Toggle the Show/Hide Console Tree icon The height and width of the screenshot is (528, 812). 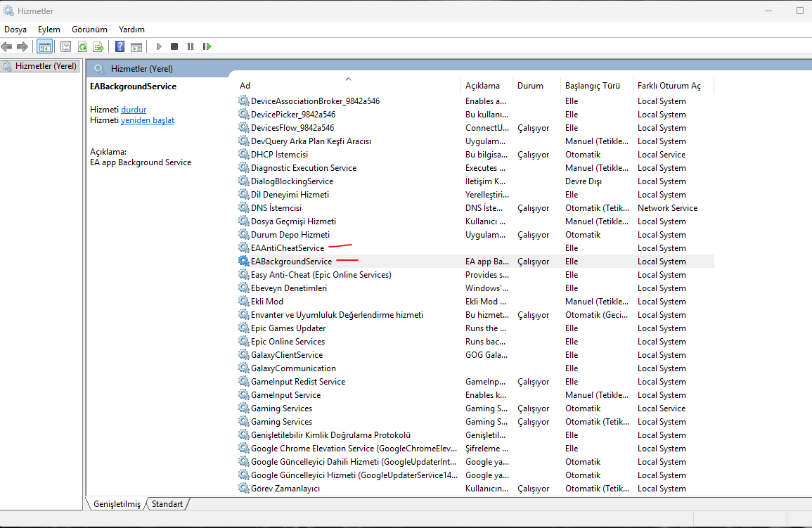(x=45, y=46)
